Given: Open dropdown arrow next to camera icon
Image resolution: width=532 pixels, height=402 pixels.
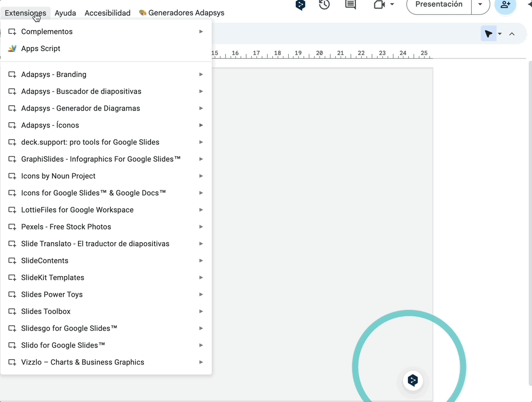Looking at the screenshot, I should click(x=392, y=5).
